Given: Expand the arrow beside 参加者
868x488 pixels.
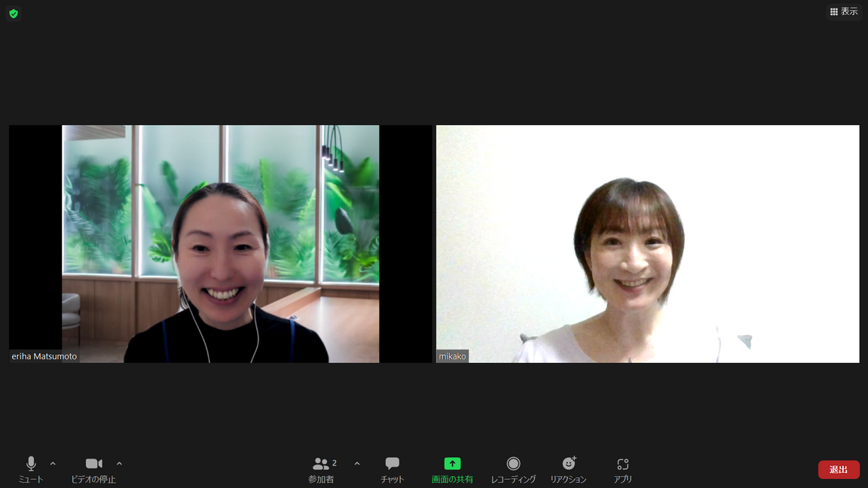Looking at the screenshot, I should tap(357, 464).
